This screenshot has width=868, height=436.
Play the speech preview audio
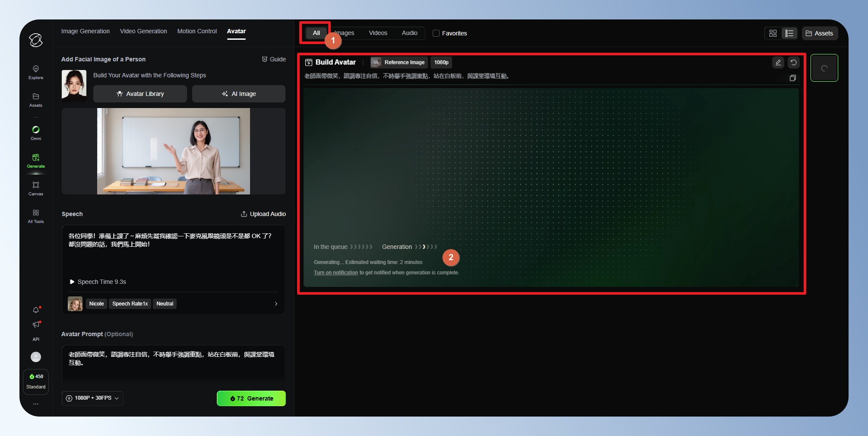pyautogui.click(x=72, y=282)
